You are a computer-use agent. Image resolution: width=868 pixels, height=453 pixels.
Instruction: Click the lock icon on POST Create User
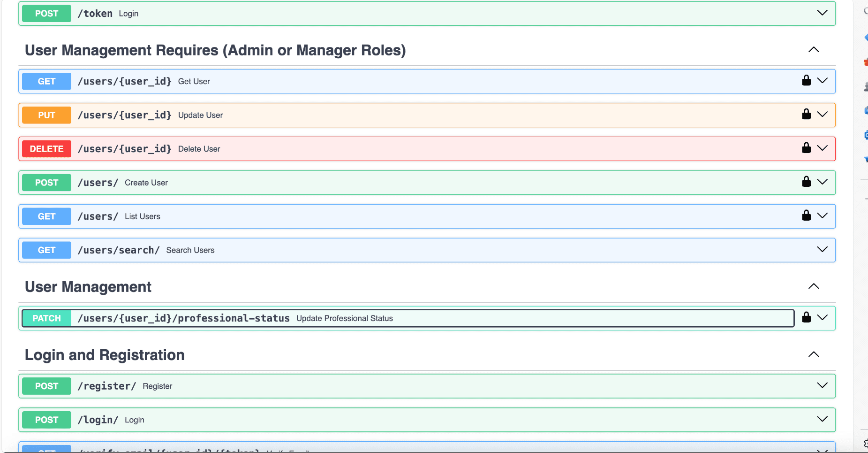pyautogui.click(x=806, y=182)
